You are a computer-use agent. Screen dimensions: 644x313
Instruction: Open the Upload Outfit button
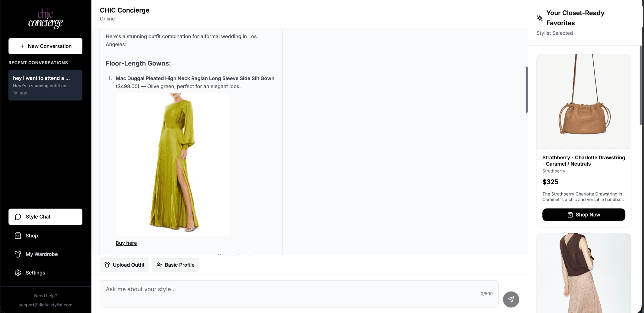[x=125, y=265]
